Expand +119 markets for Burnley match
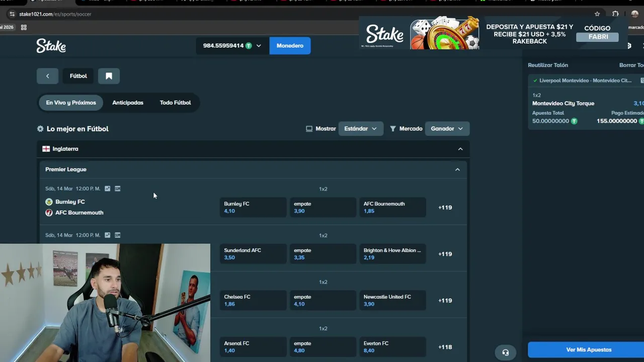The height and width of the screenshot is (362, 644). [x=445, y=207]
